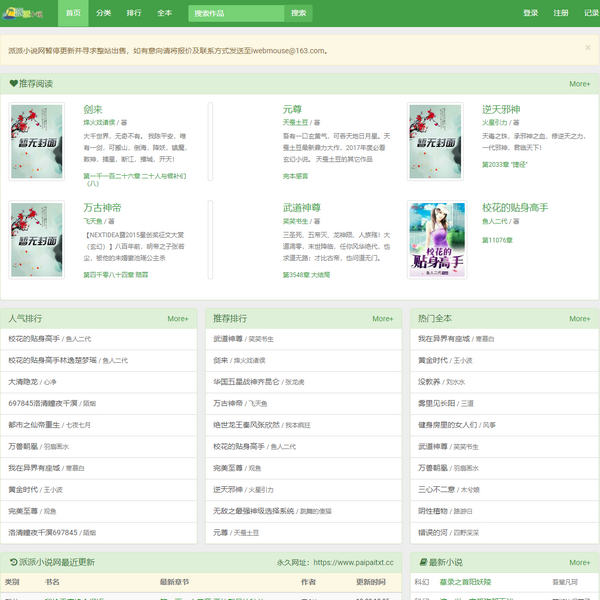Viewport: 600px width, 600px height.
Task: Click the 注册 register link
Action: tap(561, 13)
